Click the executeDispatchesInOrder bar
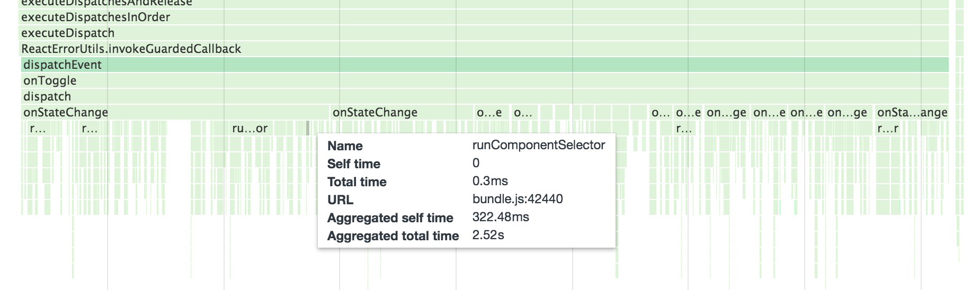 coord(95,17)
